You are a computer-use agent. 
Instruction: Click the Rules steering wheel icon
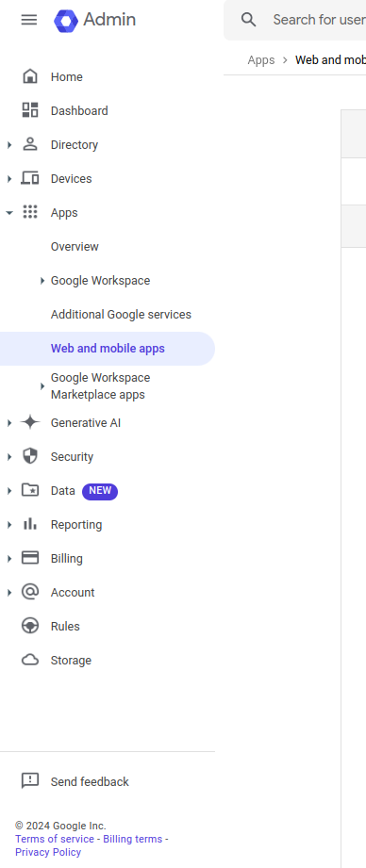30,626
